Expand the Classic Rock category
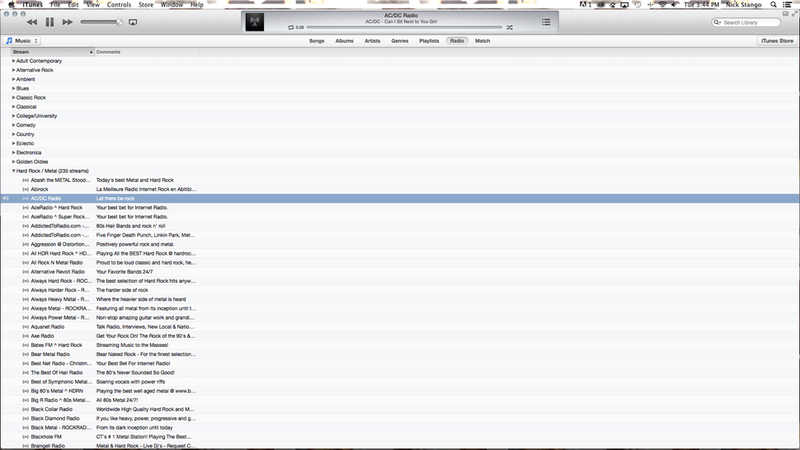The image size is (800, 450). coord(14,97)
